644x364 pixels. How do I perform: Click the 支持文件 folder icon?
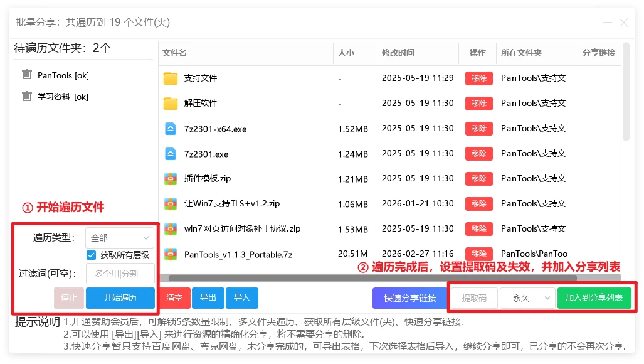(x=171, y=78)
